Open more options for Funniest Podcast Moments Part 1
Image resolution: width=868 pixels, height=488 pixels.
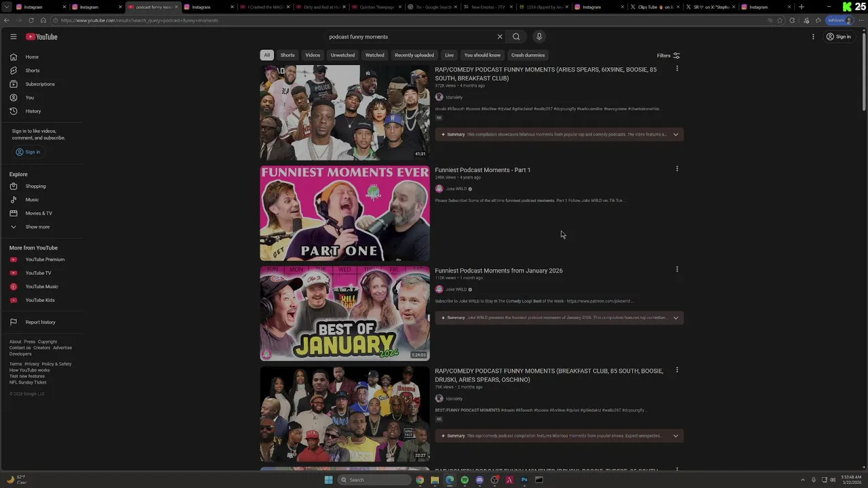[x=677, y=169]
